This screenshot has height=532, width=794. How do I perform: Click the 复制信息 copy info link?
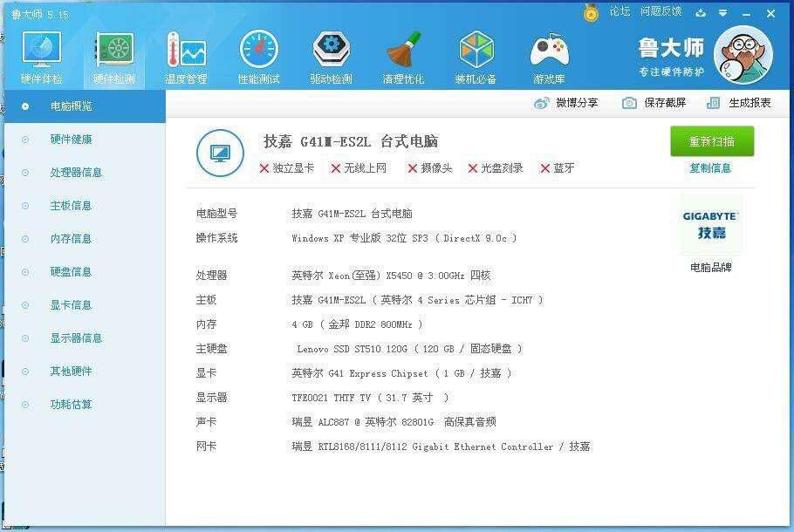(710, 168)
